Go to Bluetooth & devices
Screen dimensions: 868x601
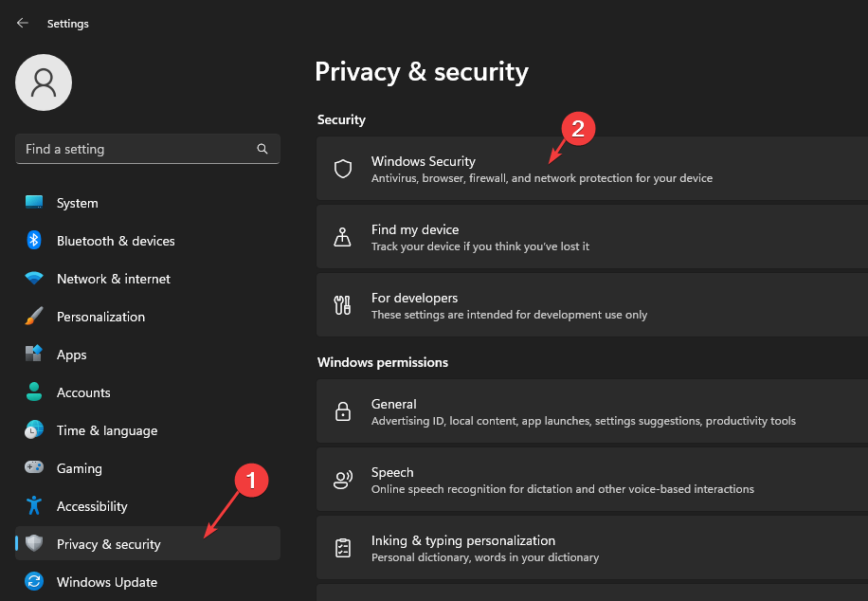point(147,241)
